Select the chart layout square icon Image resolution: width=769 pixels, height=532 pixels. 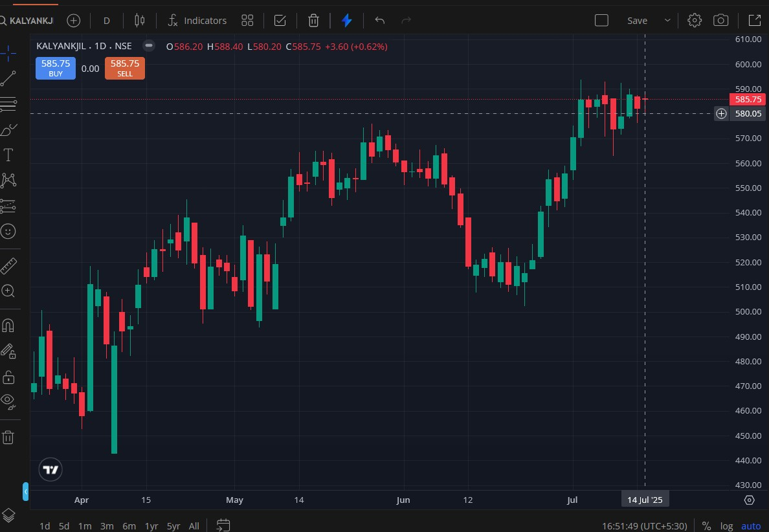(601, 21)
